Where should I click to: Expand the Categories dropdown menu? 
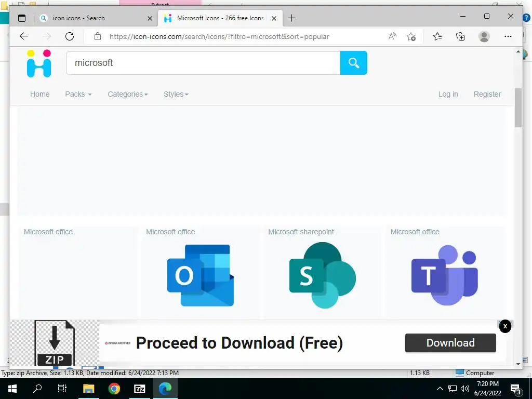[x=128, y=94]
